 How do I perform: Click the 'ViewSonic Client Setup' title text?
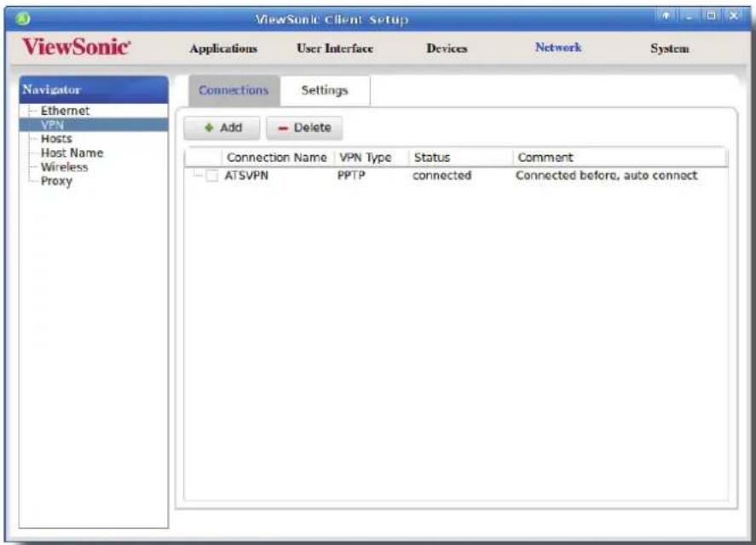coord(332,20)
